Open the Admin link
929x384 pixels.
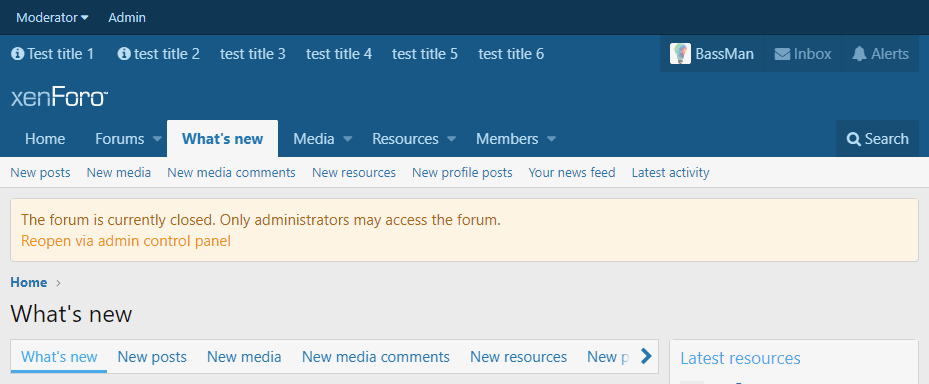point(127,18)
